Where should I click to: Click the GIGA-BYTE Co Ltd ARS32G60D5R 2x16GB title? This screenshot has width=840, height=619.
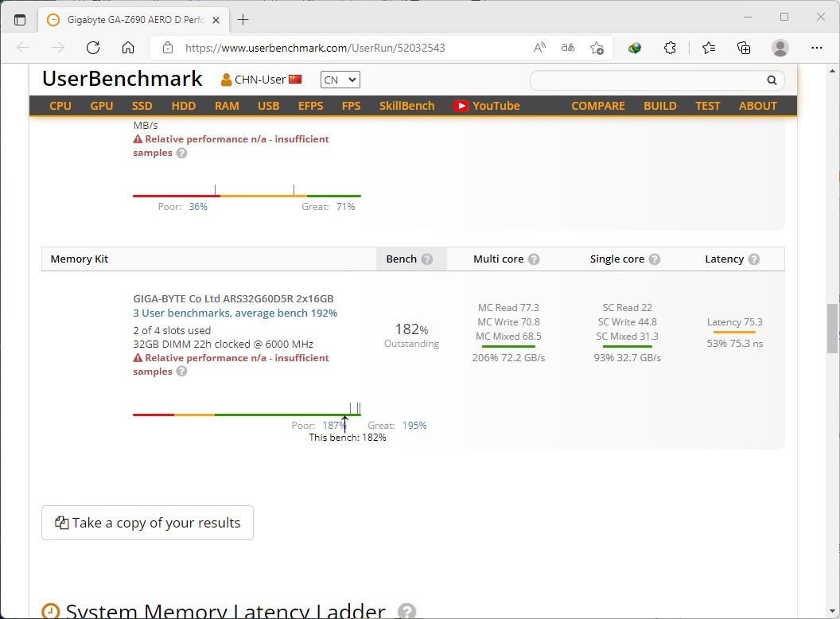click(x=234, y=299)
